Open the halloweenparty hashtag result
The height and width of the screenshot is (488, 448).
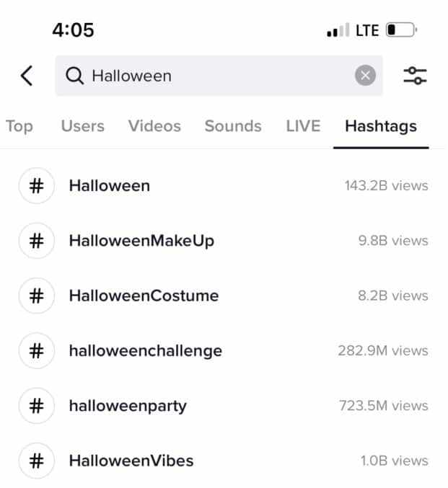tap(224, 406)
